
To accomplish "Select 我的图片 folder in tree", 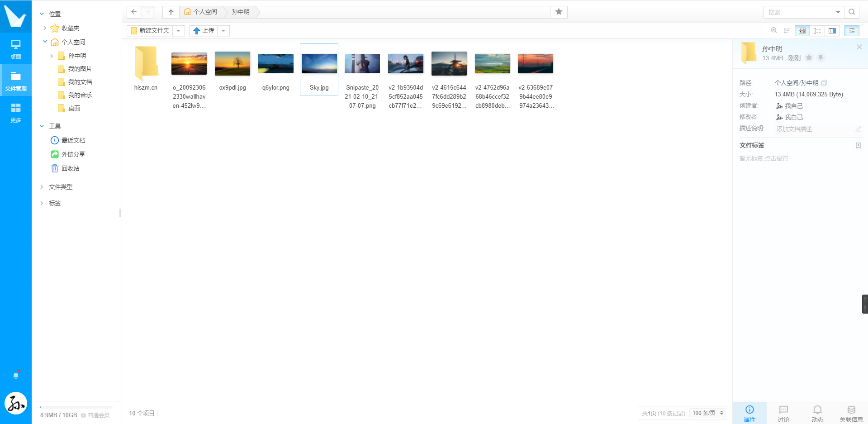I will click(75, 69).
